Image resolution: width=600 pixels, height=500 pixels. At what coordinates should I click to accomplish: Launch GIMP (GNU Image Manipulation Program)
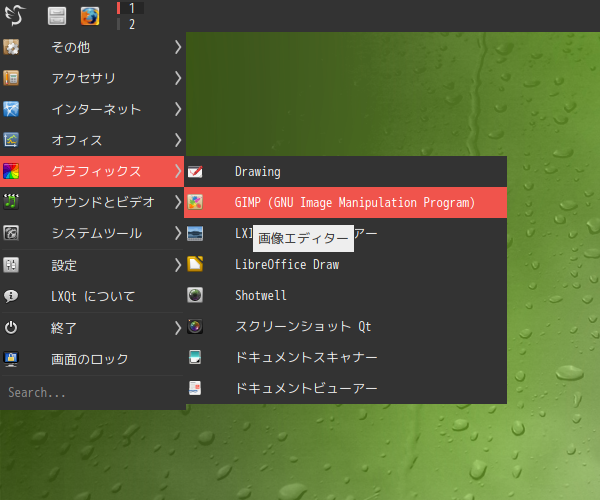(x=346, y=202)
